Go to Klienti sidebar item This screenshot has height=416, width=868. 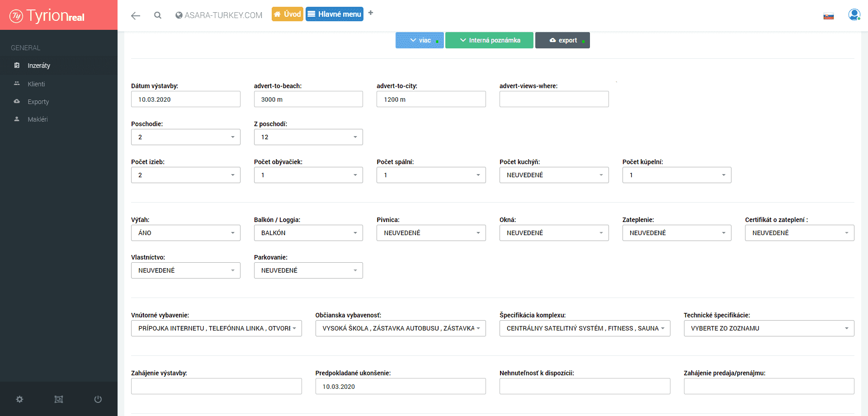click(36, 84)
